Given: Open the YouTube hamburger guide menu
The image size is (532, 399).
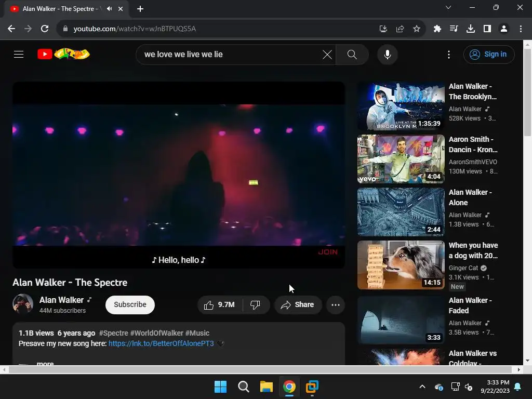Looking at the screenshot, I should point(19,54).
